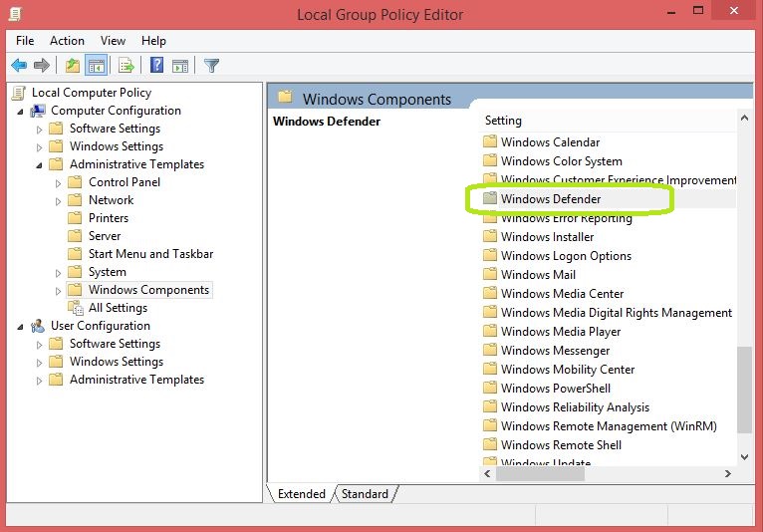This screenshot has height=532, width=763.
Task: Switch to the Standard tab
Action: (365, 493)
